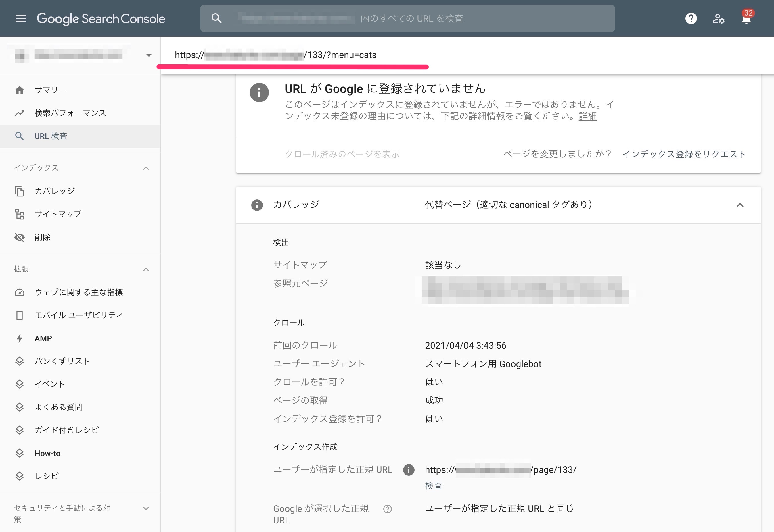
Task: Click スマートフォン用 Googlebot value
Action: click(x=483, y=364)
